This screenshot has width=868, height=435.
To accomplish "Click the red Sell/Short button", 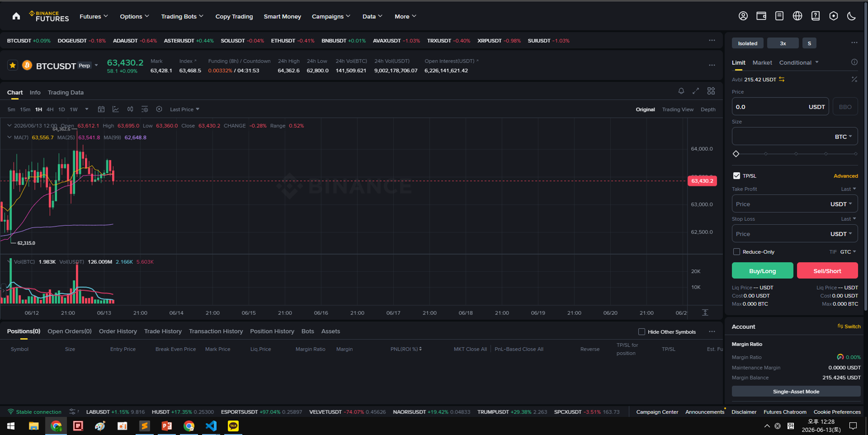I will point(827,271).
